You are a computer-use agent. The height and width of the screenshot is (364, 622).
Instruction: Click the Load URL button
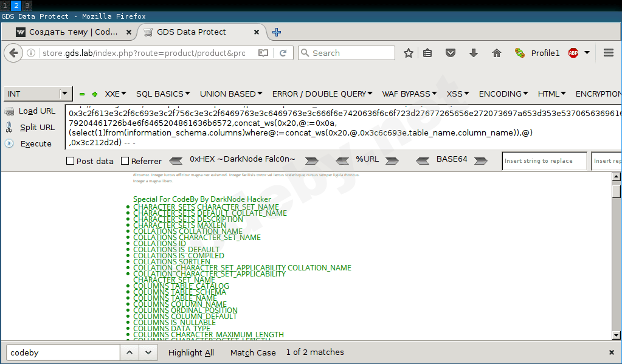[x=30, y=111]
